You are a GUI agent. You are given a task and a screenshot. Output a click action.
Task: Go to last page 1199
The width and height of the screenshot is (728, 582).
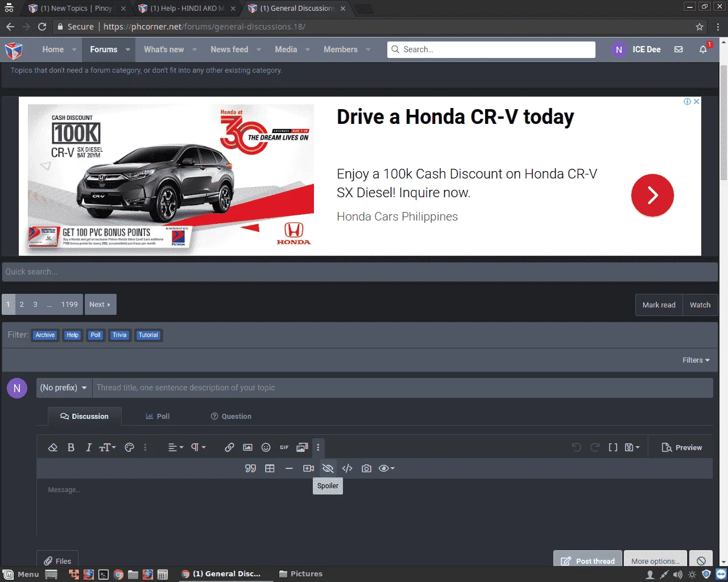69,304
